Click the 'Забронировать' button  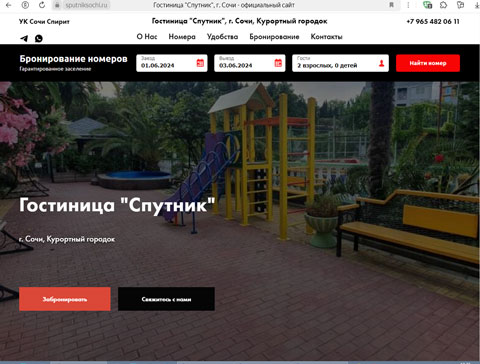click(65, 299)
